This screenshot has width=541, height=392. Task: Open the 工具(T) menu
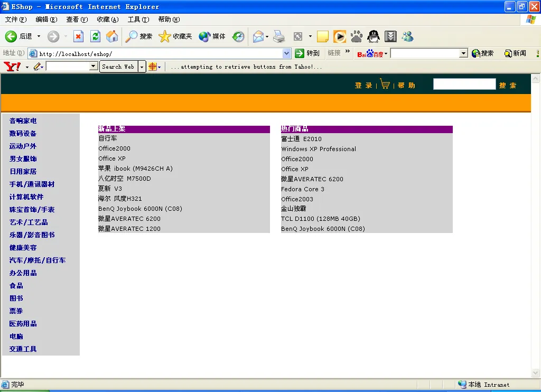(x=138, y=20)
